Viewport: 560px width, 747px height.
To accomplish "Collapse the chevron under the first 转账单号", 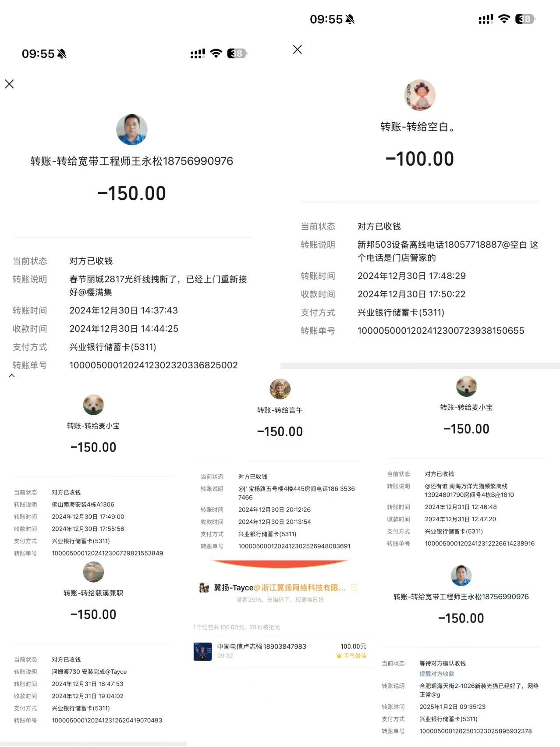I will point(12,376).
